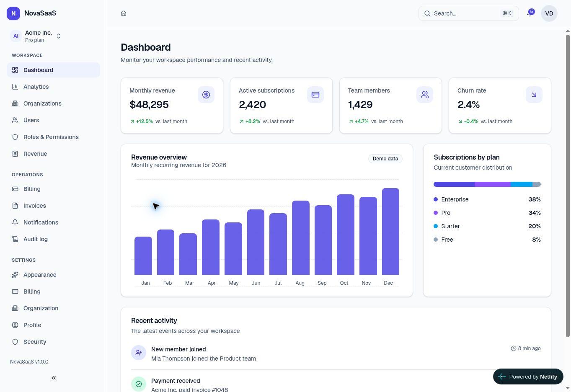571x392 pixels.
Task: Click the Profile user-circle icon
Action: tap(15, 325)
